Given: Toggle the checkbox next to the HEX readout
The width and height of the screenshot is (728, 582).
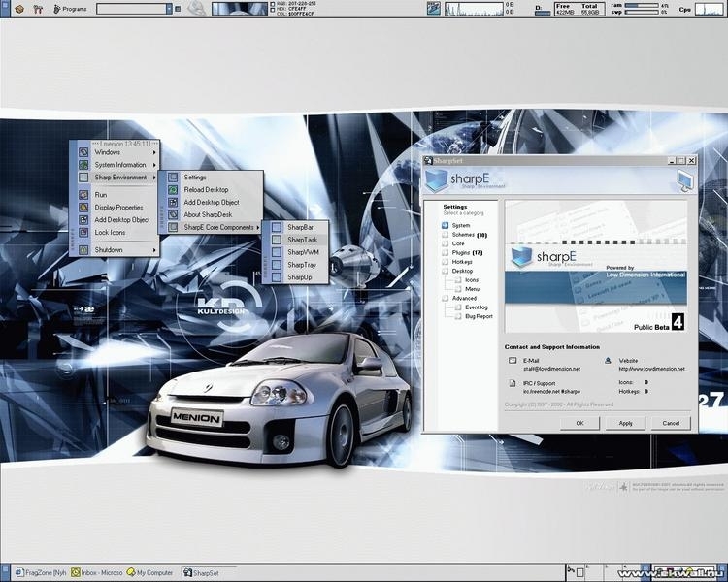Looking at the screenshot, I should click(273, 9).
